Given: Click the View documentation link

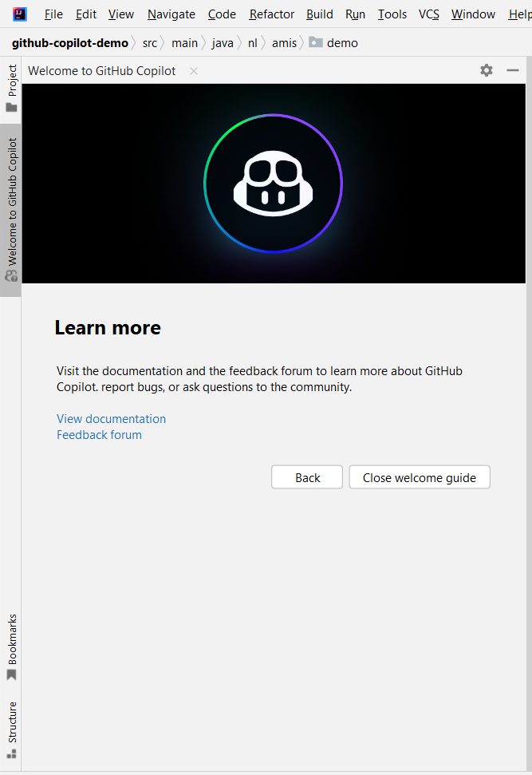Looking at the screenshot, I should (x=111, y=419).
